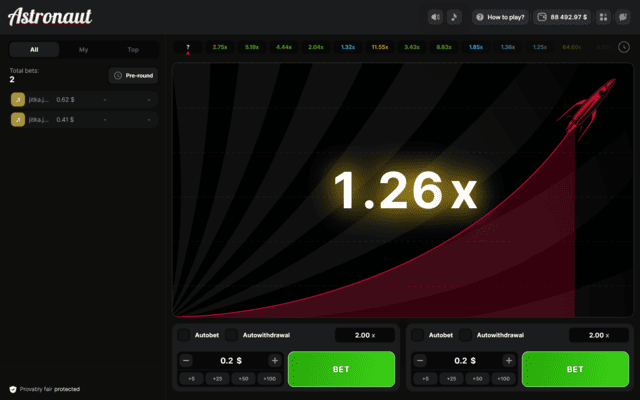The height and width of the screenshot is (400, 640).
Task: Select the 8.83x history result
Action: pos(444,47)
